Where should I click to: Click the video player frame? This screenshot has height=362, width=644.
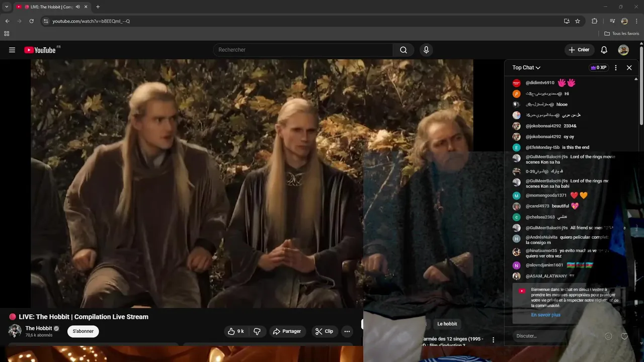[x=252, y=184]
